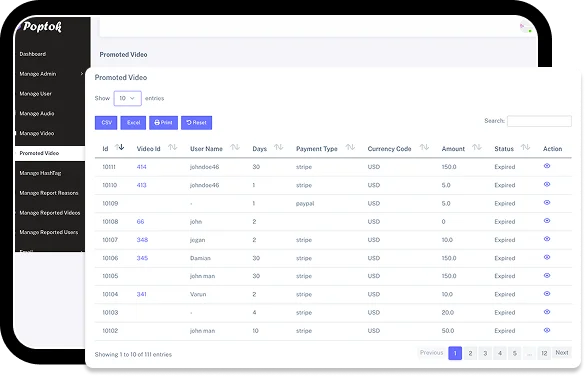Open Dashboard in sidebar

(33, 54)
